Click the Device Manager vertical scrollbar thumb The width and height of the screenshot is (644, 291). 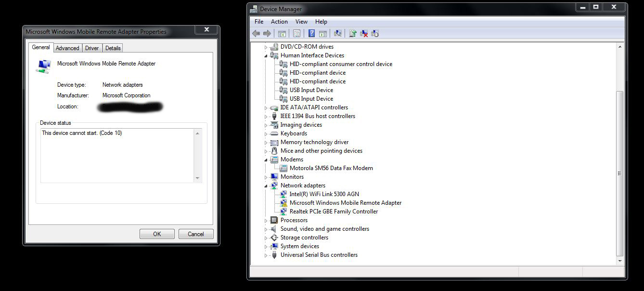[619, 173]
